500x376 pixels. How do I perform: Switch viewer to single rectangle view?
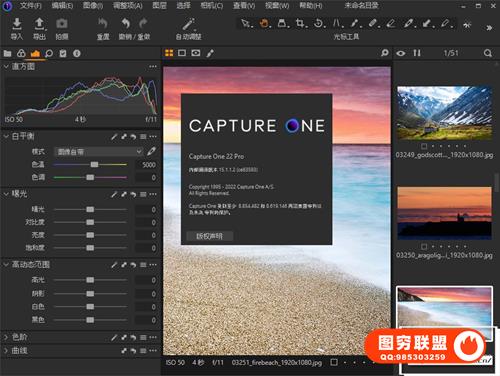pyautogui.click(x=182, y=53)
